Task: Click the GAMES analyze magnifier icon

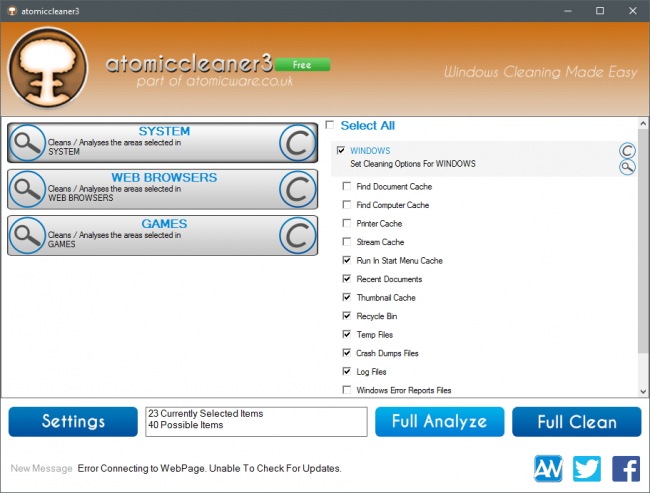Action: pos(27,236)
